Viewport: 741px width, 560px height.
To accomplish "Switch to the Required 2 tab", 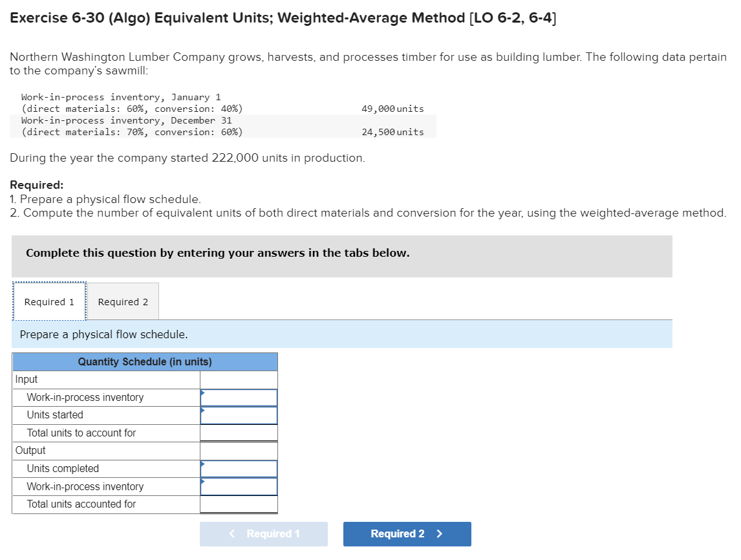I will pos(122,301).
